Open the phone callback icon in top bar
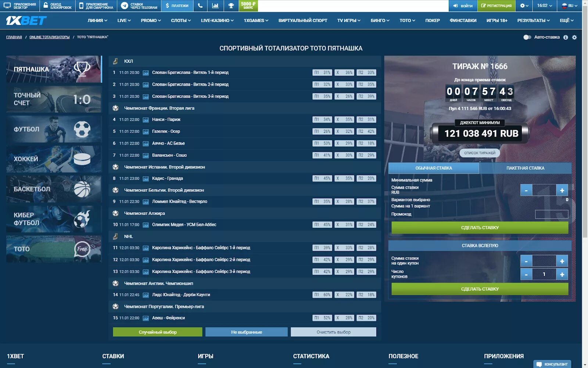This screenshot has width=588, height=368. coord(200,6)
